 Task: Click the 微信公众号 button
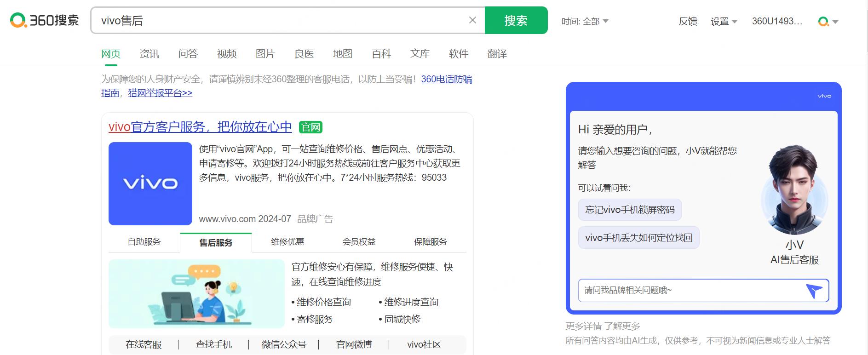284,344
